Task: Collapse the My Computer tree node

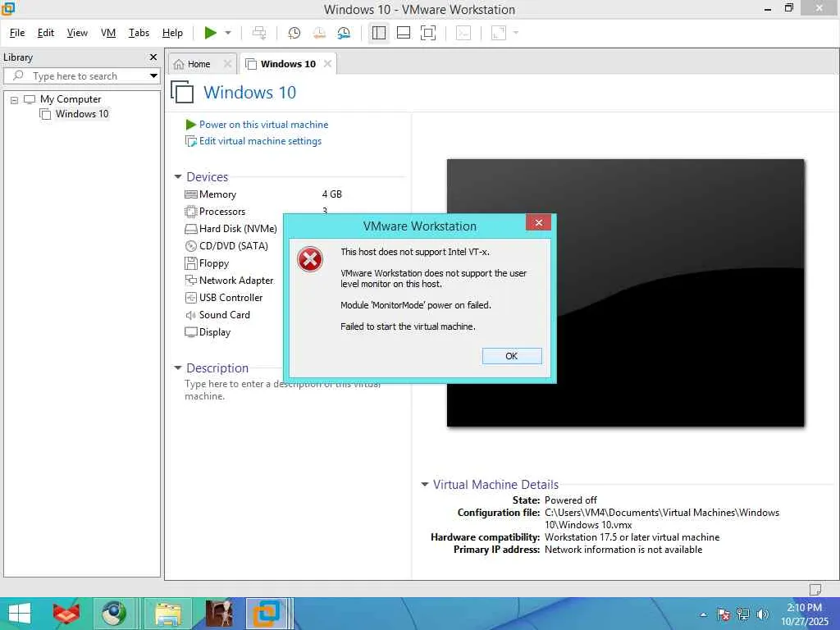Action: pyautogui.click(x=15, y=99)
